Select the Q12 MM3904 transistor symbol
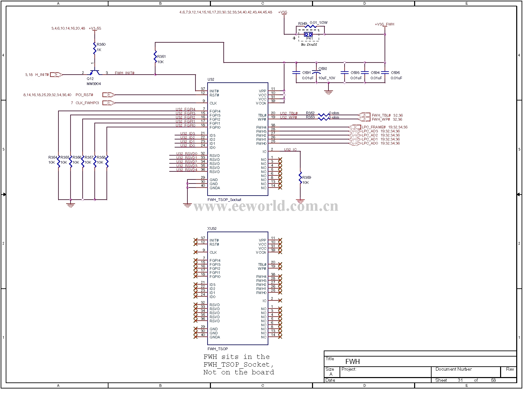Image resolution: width=532 pixels, height=411 pixels. coord(95,73)
